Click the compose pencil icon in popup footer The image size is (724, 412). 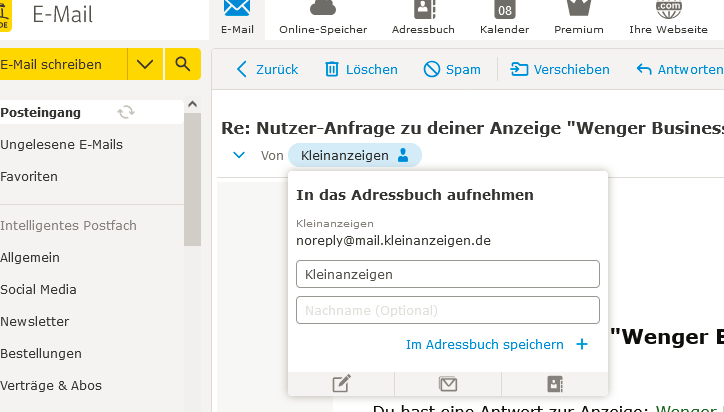pos(341,384)
